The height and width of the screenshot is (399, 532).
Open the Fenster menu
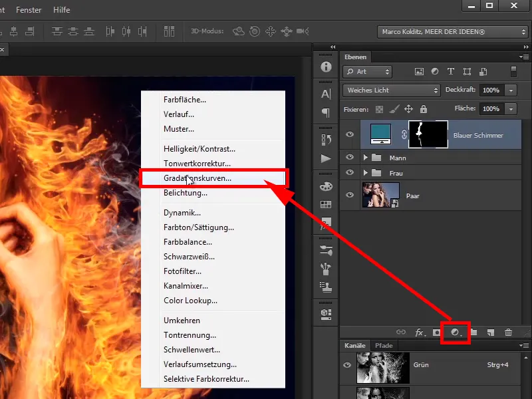click(x=29, y=10)
